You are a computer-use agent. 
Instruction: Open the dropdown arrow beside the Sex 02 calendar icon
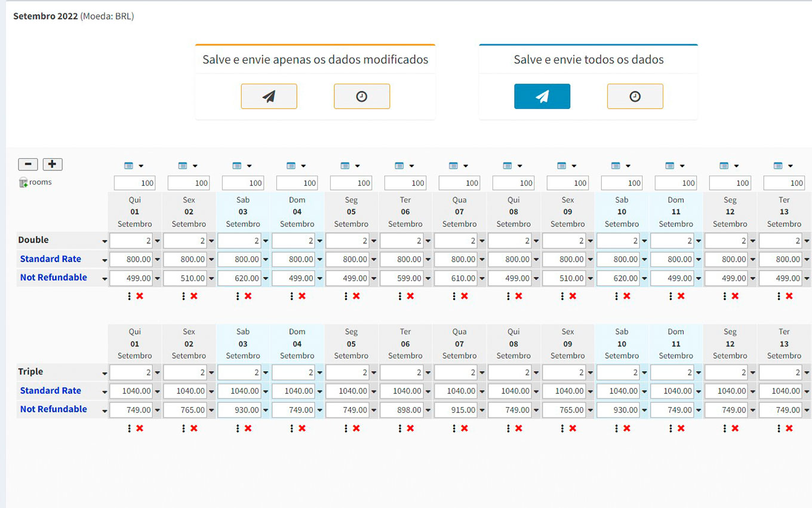pyautogui.click(x=195, y=166)
